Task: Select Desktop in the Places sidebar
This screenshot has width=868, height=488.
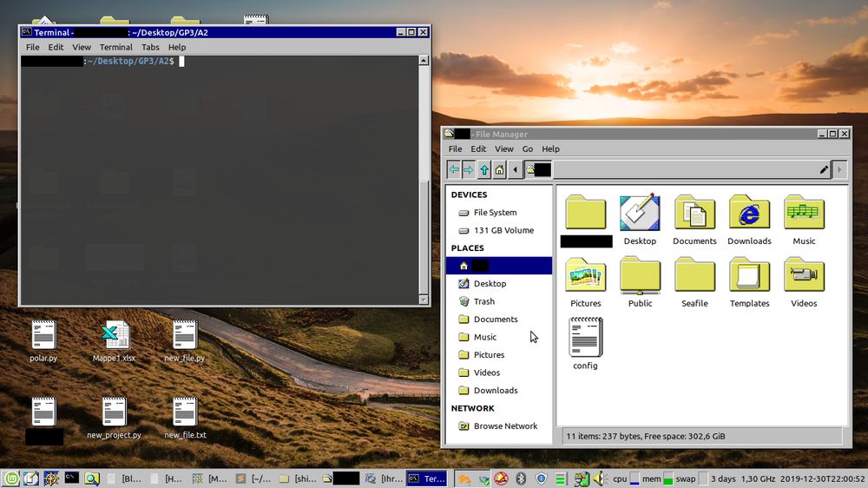Action: 499,284
